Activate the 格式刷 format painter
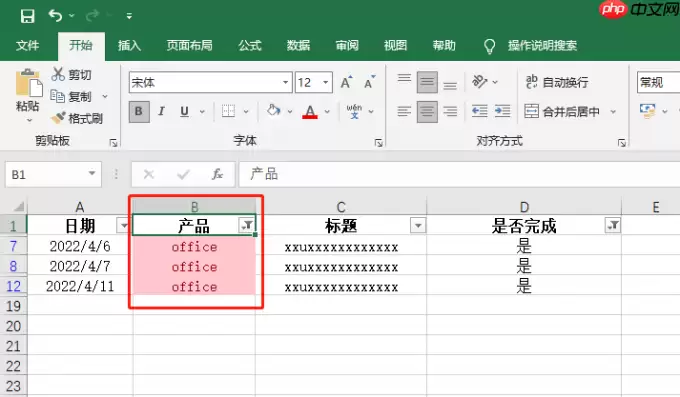The height and width of the screenshot is (397, 680). click(77, 118)
